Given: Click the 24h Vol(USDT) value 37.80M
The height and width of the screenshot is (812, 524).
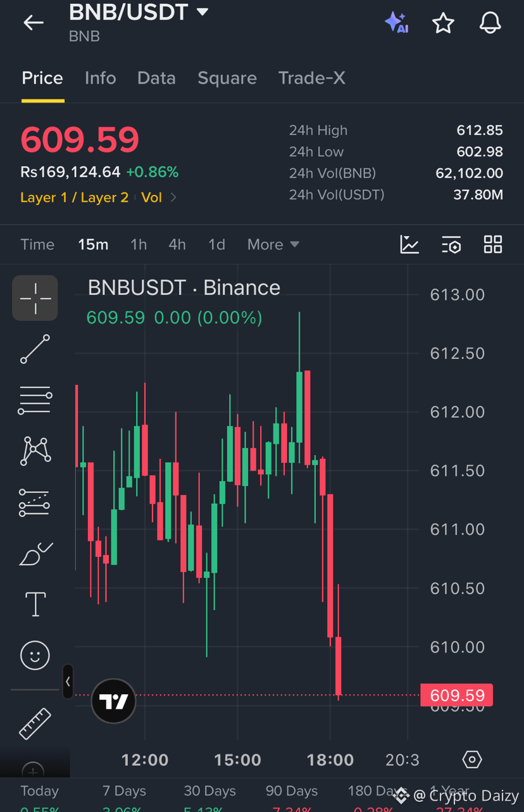Looking at the screenshot, I should coord(478,195).
